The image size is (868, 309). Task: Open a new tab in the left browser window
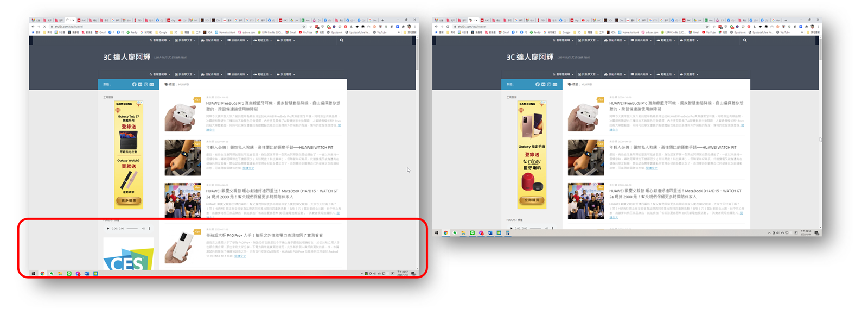click(383, 20)
